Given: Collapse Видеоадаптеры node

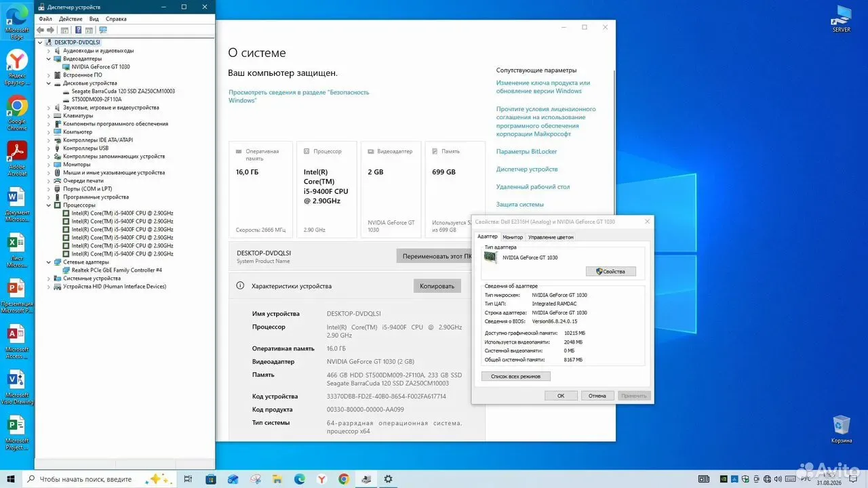Looking at the screenshot, I should click(48, 59).
